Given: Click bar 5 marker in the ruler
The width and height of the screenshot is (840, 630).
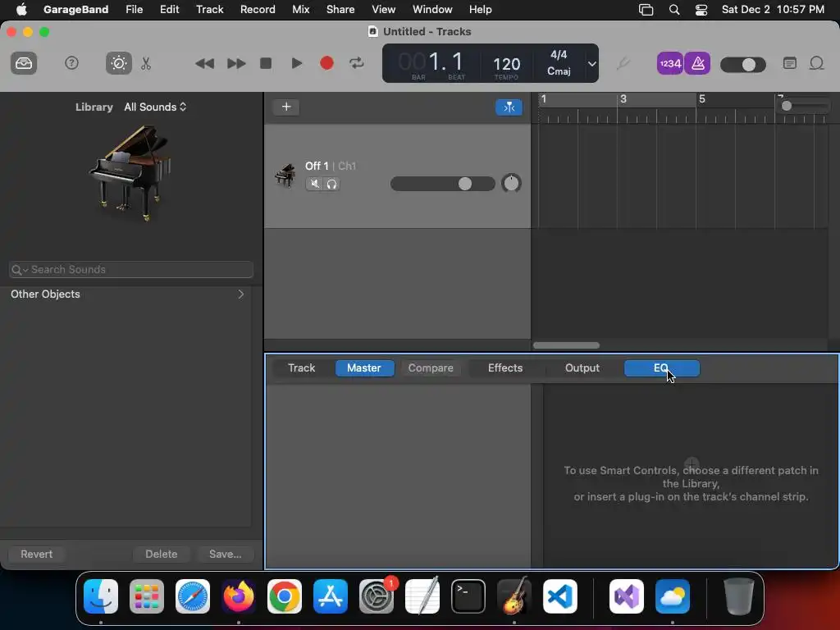Looking at the screenshot, I should coord(702,99).
